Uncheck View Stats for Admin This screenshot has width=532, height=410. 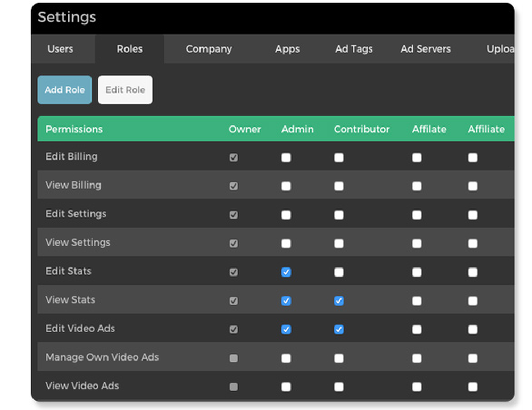286,300
